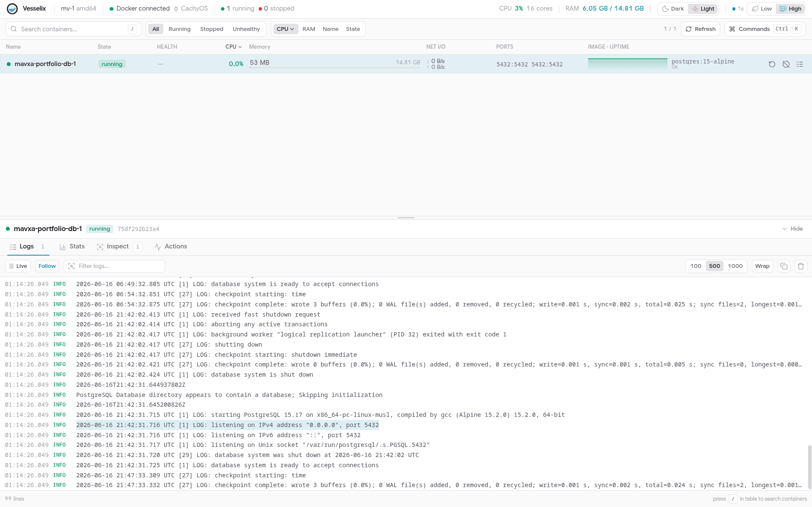Viewport: 812px width, 507px height.
Task: Open the Inspect tab
Action: (x=113, y=247)
